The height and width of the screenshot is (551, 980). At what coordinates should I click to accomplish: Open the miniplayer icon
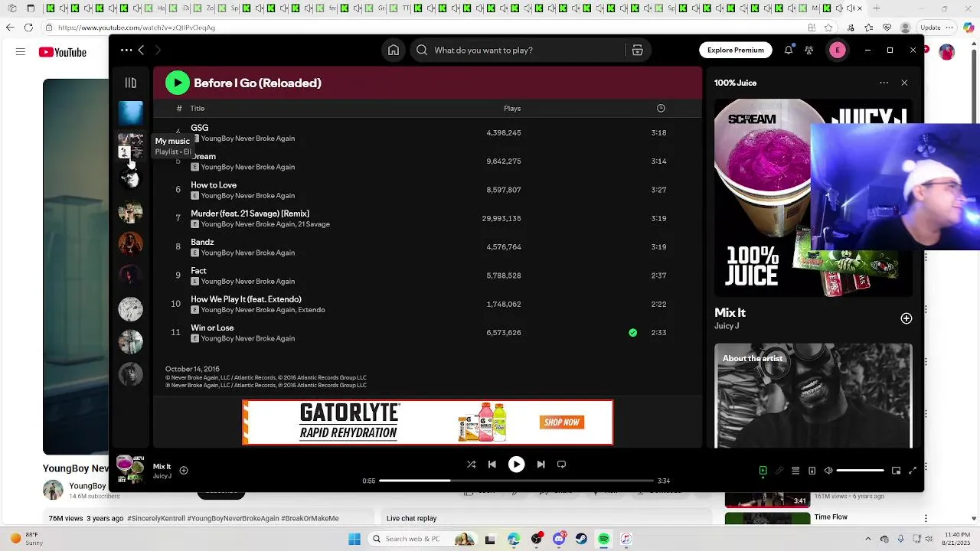point(896,471)
